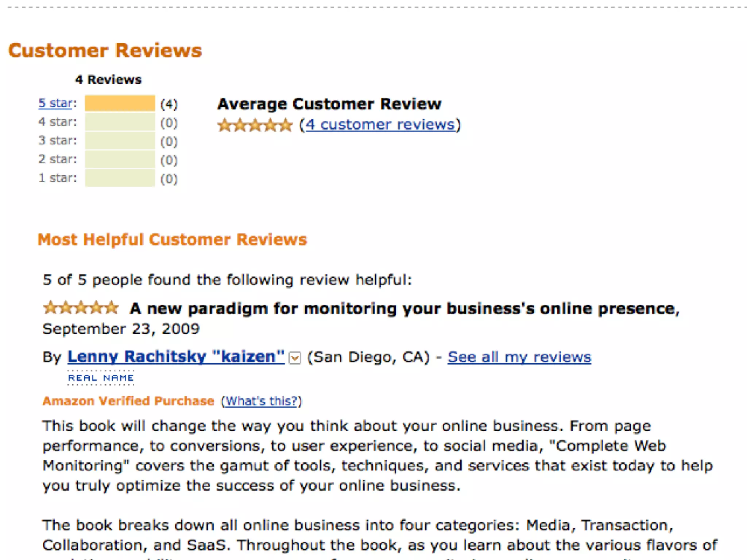Click the empty 2 star histogram bar
Image resolution: width=747 pixels, height=560 pixels.
point(120,160)
